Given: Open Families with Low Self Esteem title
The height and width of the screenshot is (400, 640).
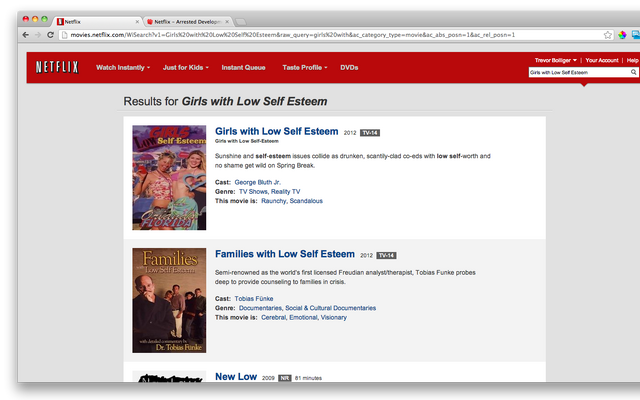Looking at the screenshot, I should (x=285, y=254).
